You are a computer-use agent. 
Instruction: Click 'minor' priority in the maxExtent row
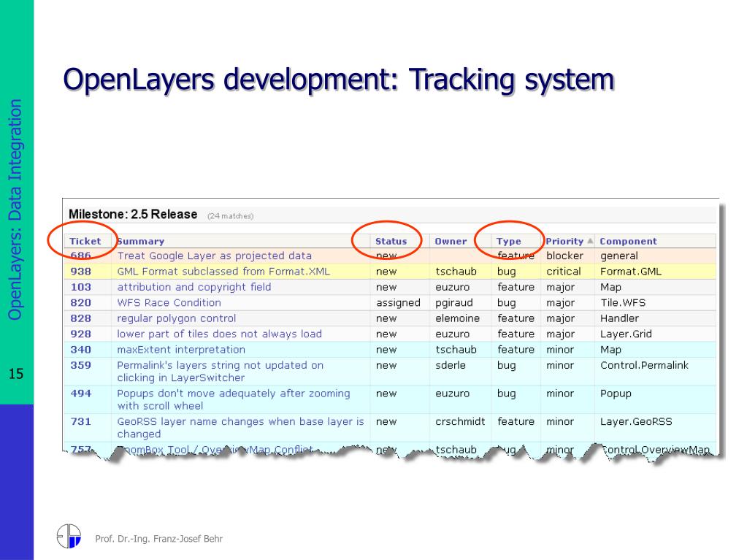pyautogui.click(x=560, y=350)
